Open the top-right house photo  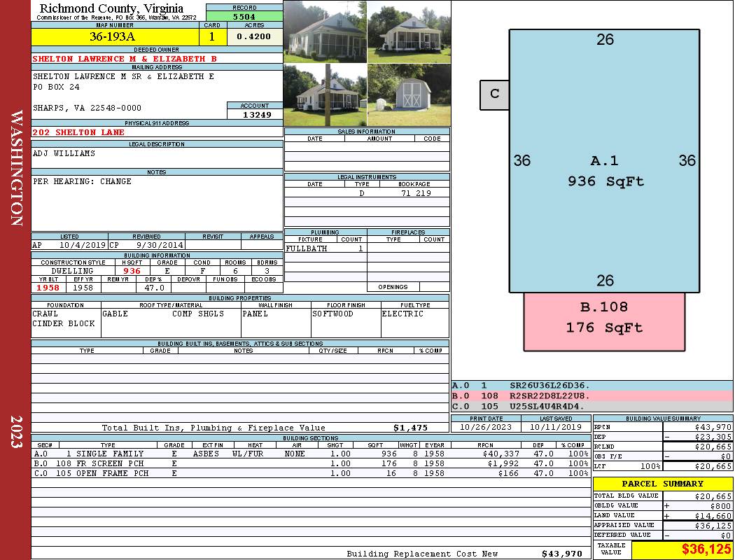pos(408,31)
